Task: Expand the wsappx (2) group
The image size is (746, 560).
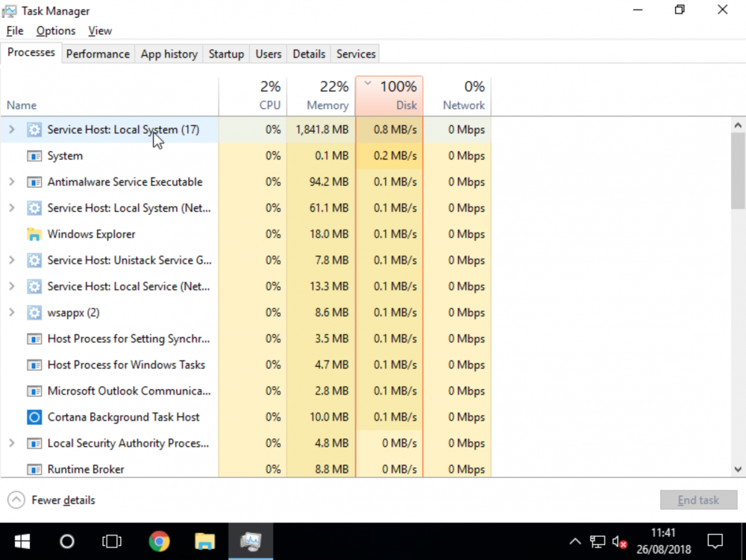Action: point(12,312)
